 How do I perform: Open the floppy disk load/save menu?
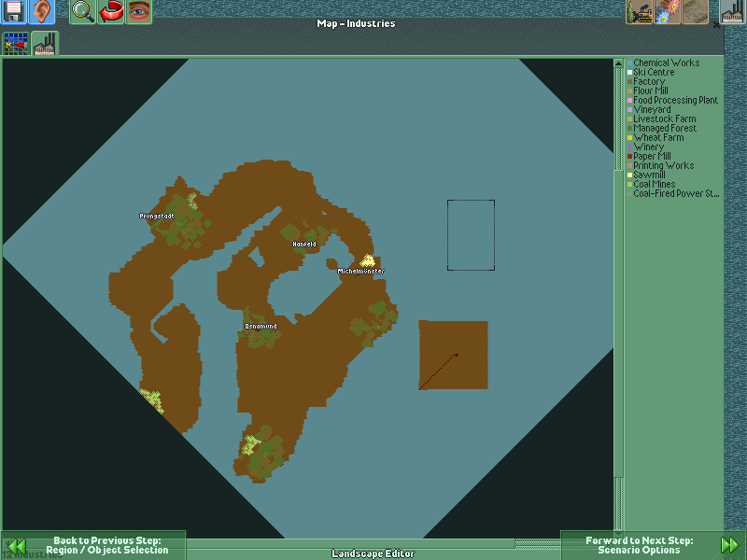(x=14, y=11)
